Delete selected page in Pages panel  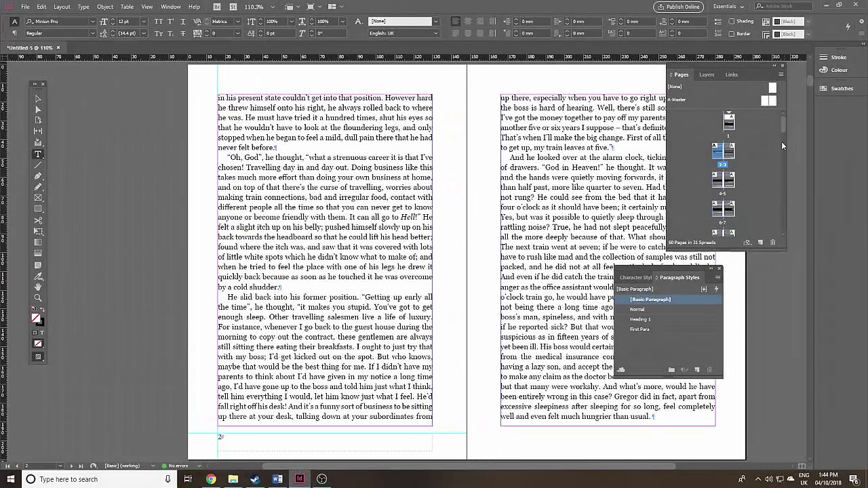[772, 242]
